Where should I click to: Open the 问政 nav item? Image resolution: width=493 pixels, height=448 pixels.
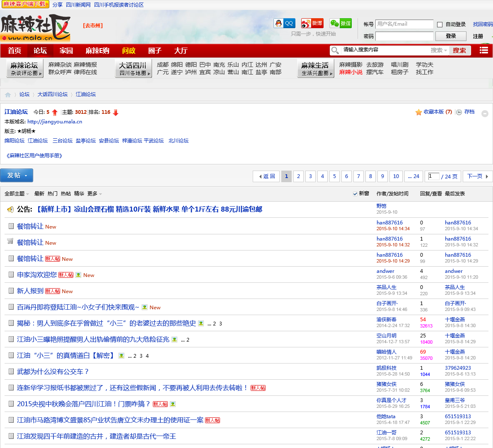128,51
